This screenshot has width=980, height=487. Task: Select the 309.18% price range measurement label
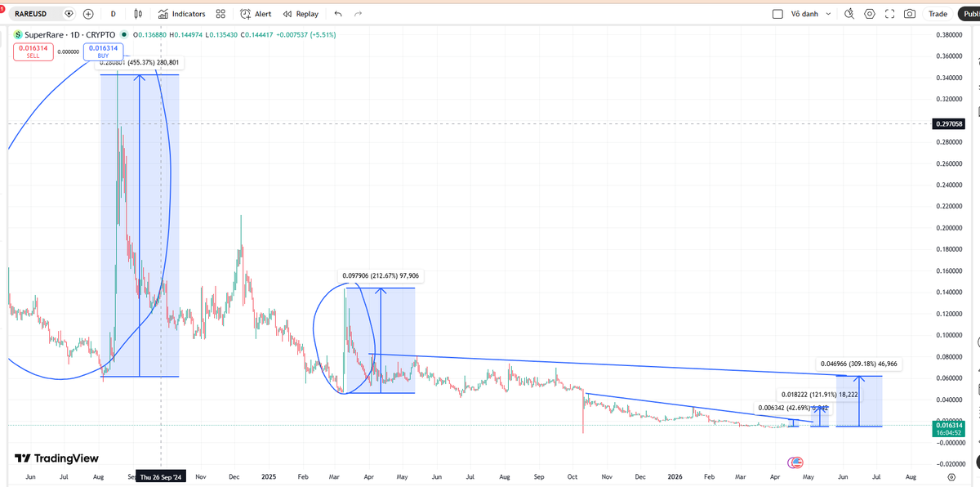coord(858,364)
